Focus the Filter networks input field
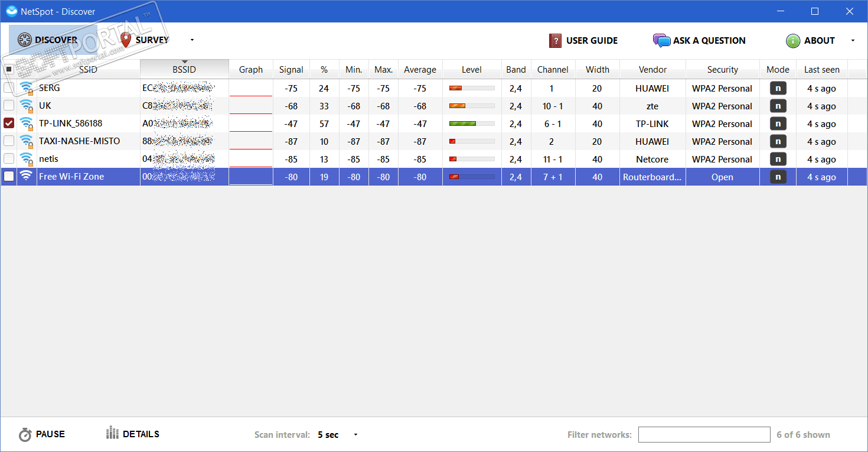 pos(704,435)
